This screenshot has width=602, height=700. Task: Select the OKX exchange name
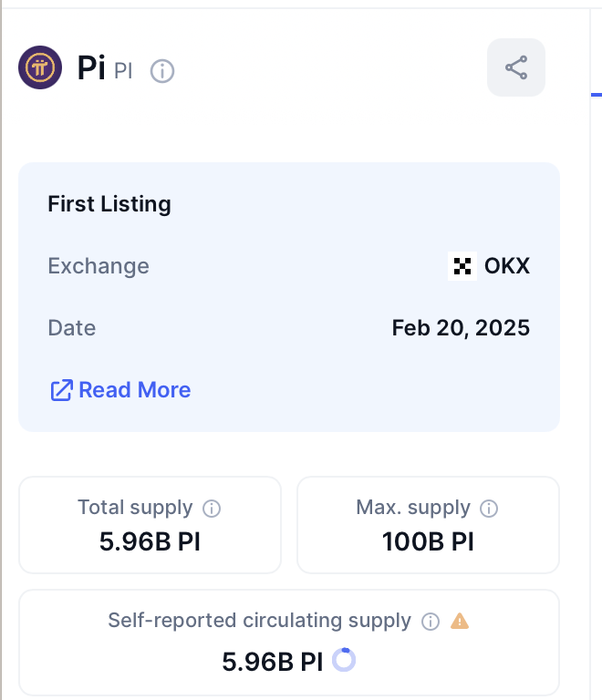(507, 266)
